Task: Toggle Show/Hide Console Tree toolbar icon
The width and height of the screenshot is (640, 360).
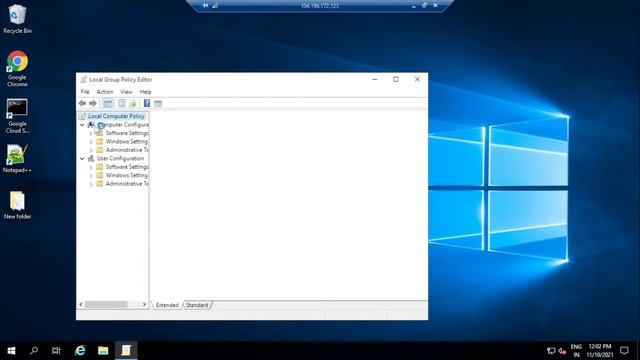Action: pos(108,103)
